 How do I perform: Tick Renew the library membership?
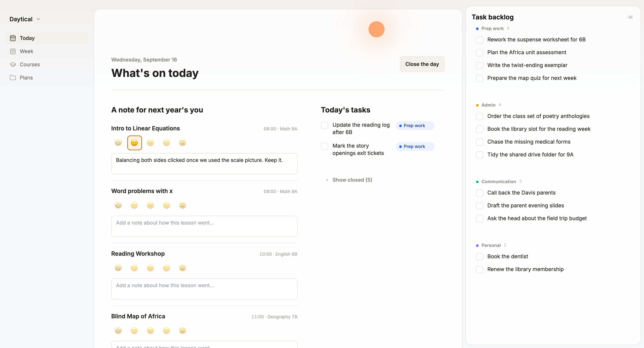pyautogui.click(x=480, y=269)
